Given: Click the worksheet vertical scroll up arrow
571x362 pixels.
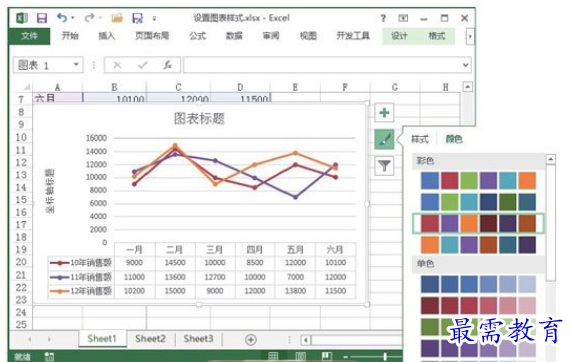Looking at the screenshot, I should point(468,87).
